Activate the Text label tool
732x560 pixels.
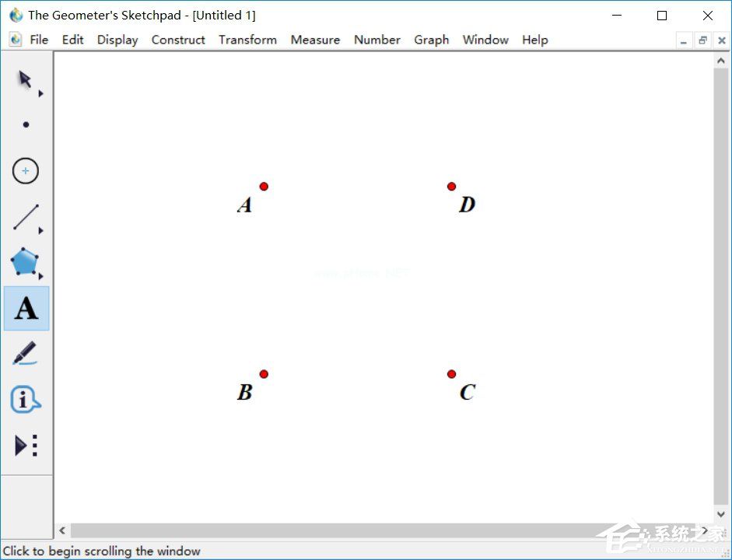pyautogui.click(x=26, y=309)
